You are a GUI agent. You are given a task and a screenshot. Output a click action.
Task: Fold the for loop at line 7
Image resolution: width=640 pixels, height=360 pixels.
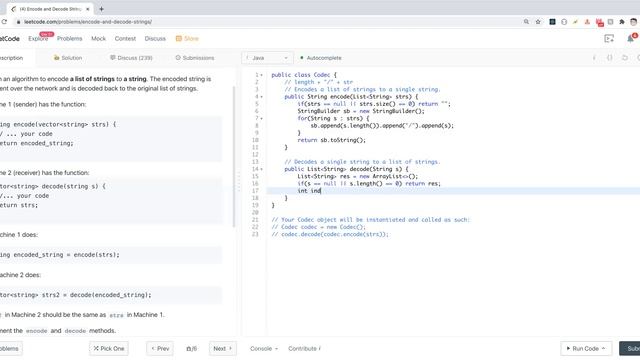point(262,118)
